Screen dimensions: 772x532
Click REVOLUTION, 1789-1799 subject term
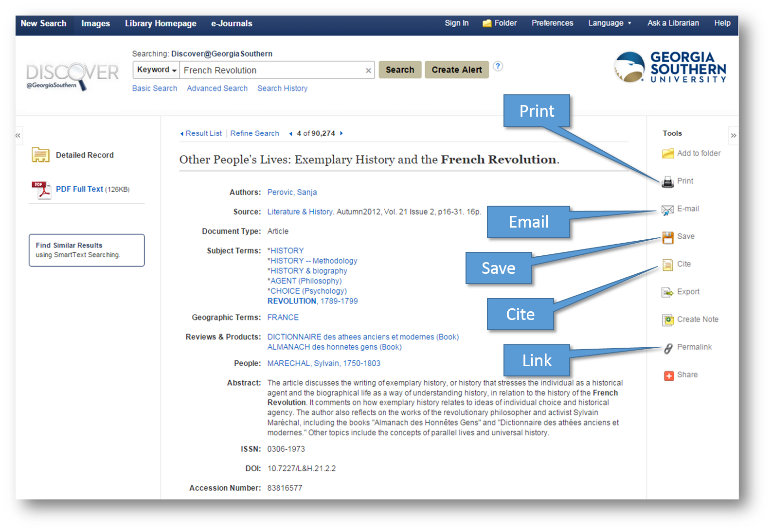(x=312, y=301)
